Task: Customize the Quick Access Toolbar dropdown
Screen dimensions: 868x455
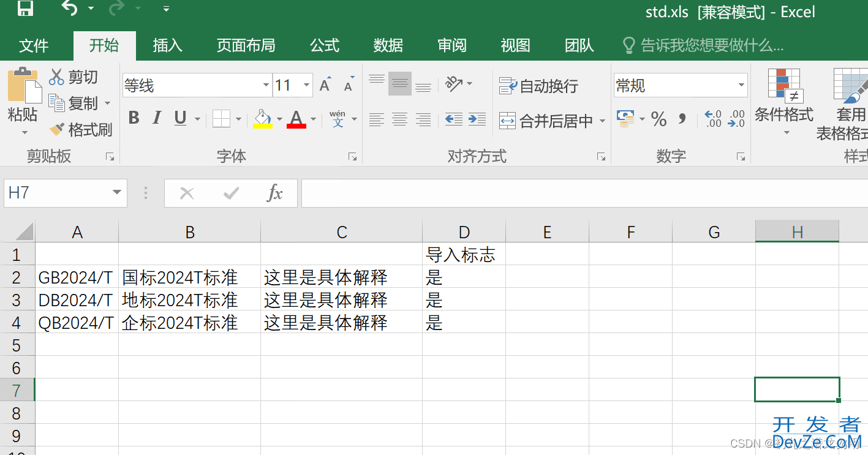Action: (166, 9)
